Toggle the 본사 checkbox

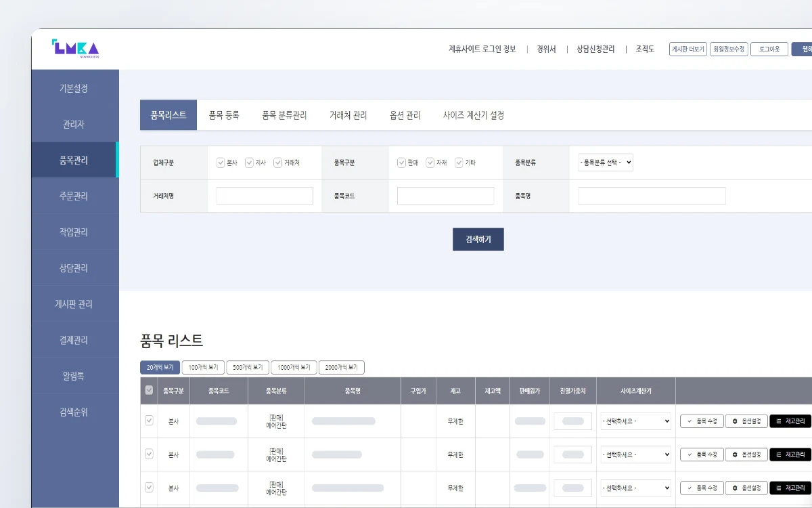(x=221, y=163)
